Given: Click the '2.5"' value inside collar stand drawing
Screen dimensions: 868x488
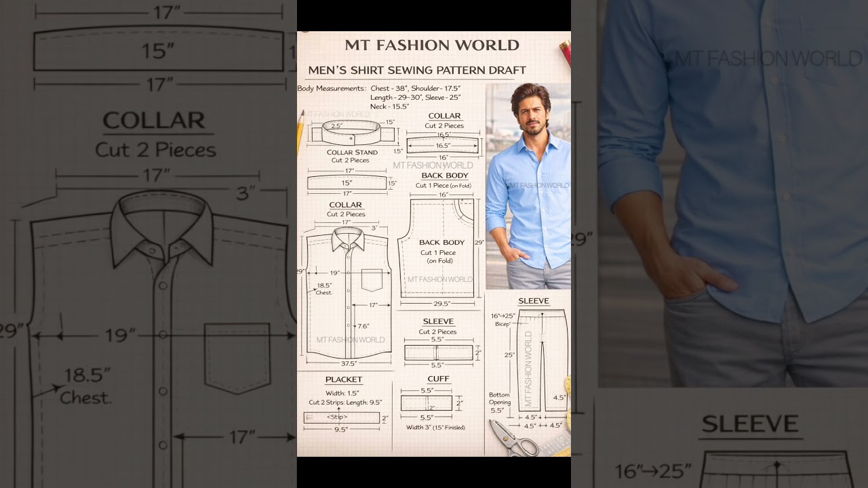Looking at the screenshot, I should (337, 126).
